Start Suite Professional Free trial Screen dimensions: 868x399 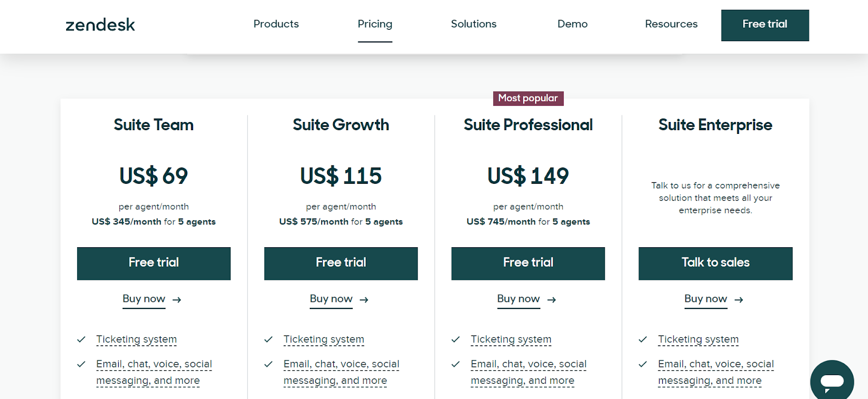(x=528, y=263)
